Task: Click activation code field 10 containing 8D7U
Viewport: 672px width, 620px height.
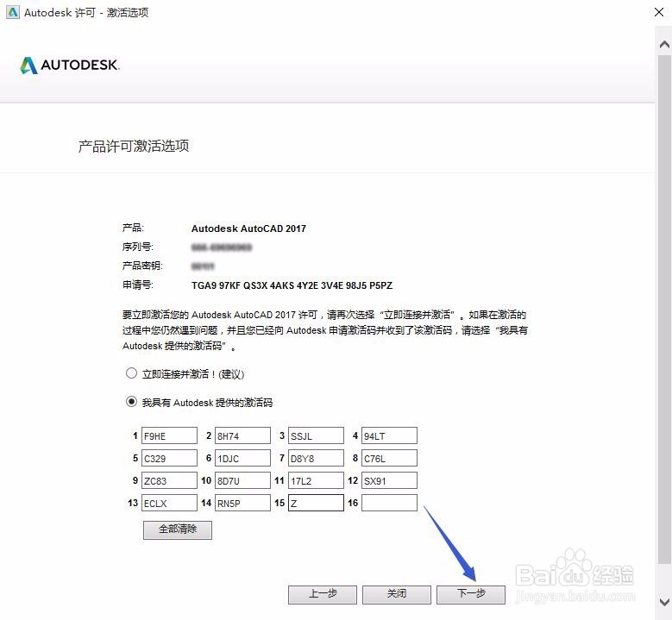Action: click(x=242, y=480)
